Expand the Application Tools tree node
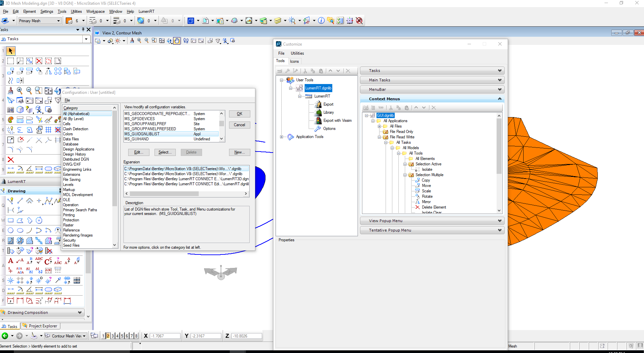The width and height of the screenshot is (644, 353). pyautogui.click(x=281, y=137)
